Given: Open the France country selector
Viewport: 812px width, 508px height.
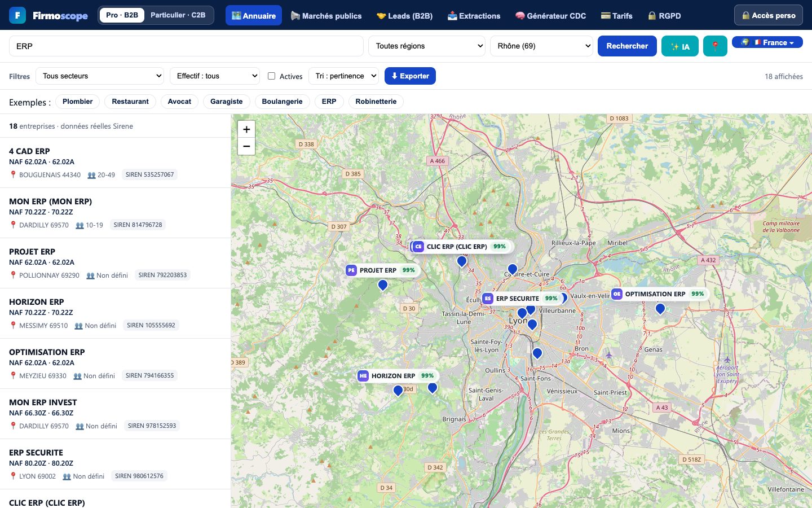Looking at the screenshot, I should (x=767, y=42).
